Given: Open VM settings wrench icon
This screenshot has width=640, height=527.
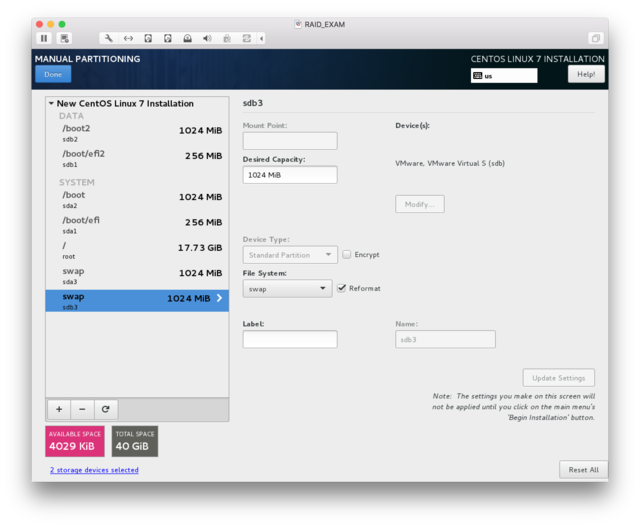Looking at the screenshot, I should coord(108,38).
